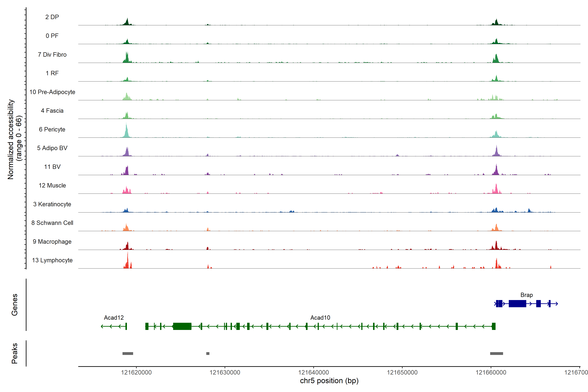
Task: Click the 13 Lymphocyte track label
Action: [52, 260]
